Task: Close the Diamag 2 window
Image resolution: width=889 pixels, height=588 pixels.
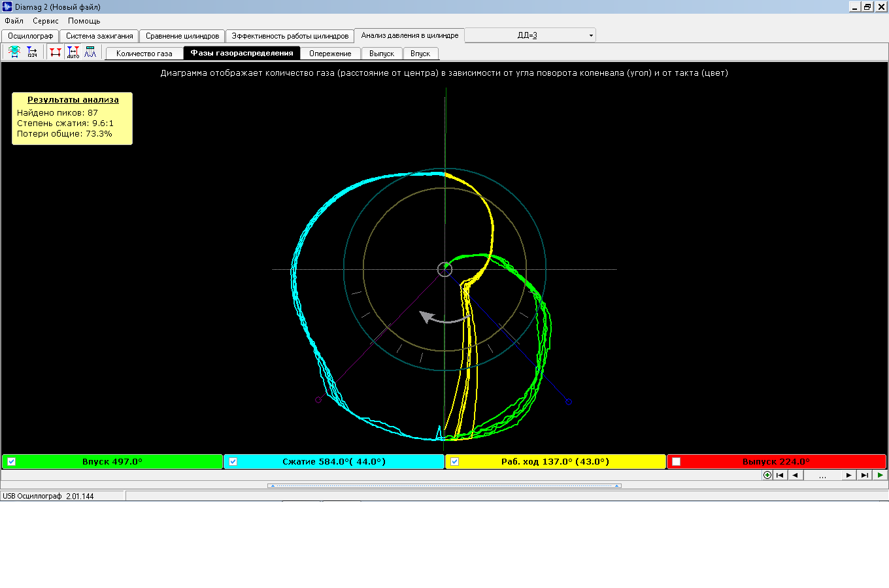Action: coord(881,7)
